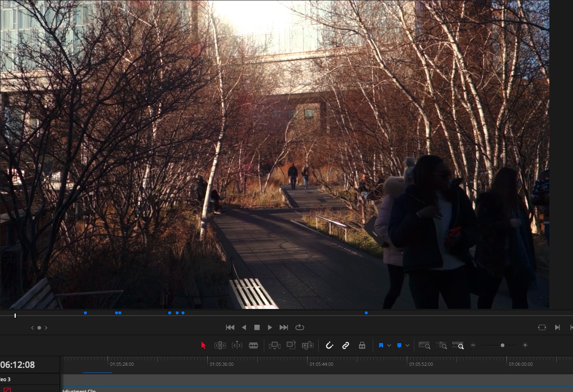Play the timeline in reverse
Screen dimensions: 573x392
(244, 327)
